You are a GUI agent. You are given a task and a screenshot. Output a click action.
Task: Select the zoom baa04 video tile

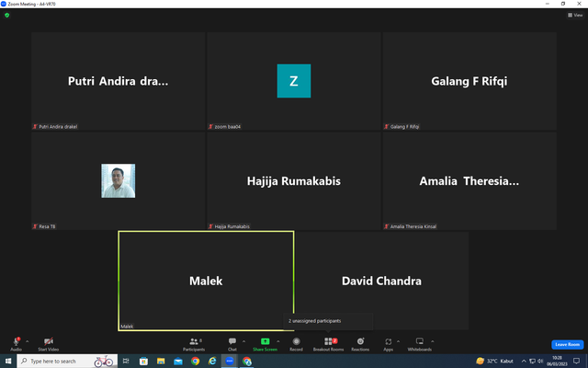coord(294,81)
